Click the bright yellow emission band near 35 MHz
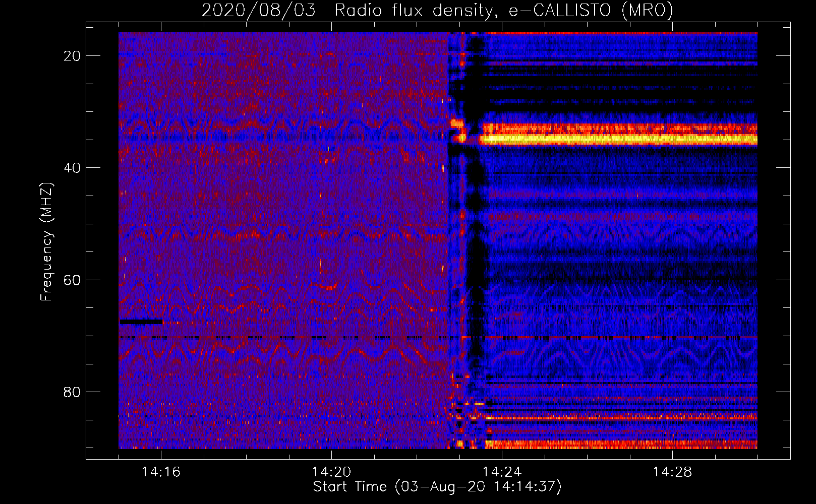 point(619,139)
